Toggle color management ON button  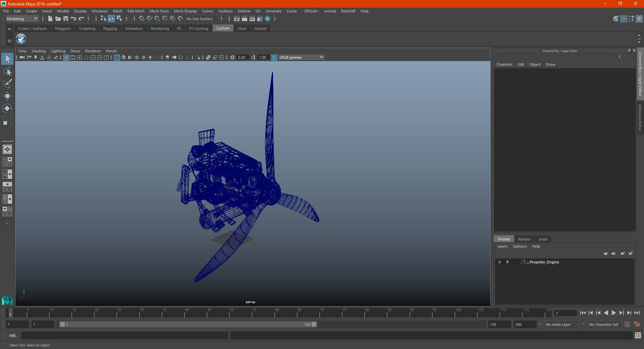coord(274,57)
